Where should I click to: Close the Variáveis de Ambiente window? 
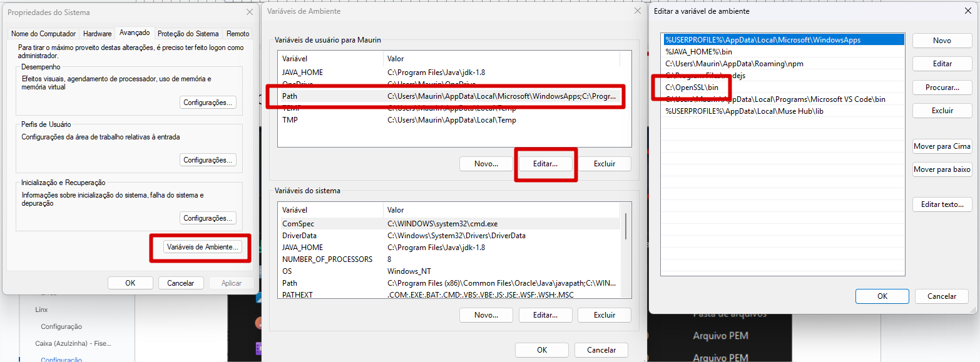(x=638, y=11)
